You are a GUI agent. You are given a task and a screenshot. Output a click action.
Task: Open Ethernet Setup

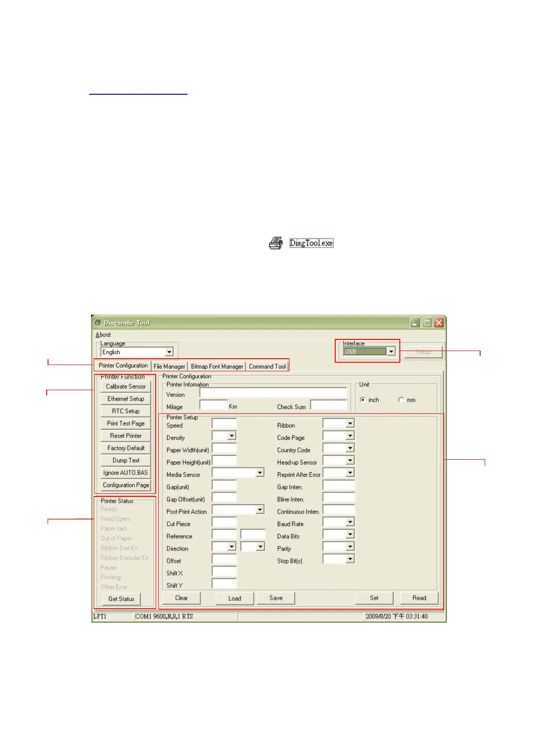pyautogui.click(x=126, y=399)
